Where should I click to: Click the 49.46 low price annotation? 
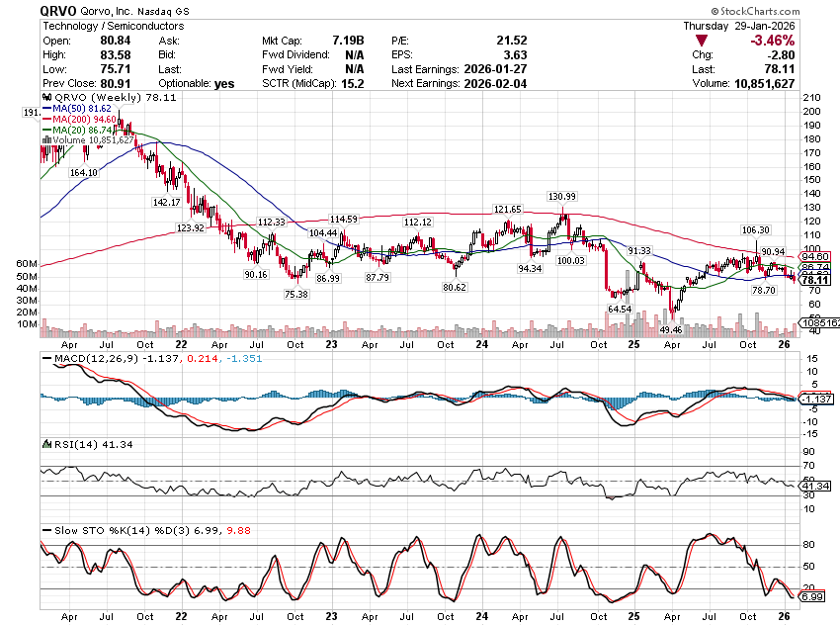(672, 329)
